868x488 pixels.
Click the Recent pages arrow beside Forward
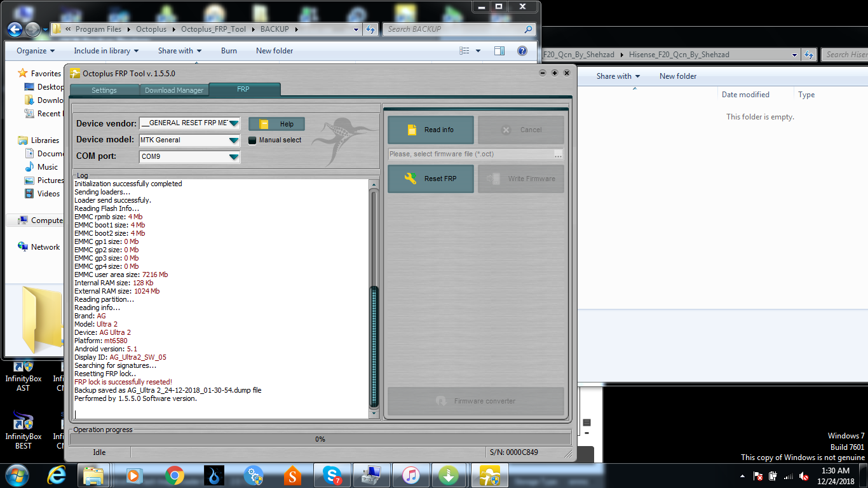pos(45,29)
